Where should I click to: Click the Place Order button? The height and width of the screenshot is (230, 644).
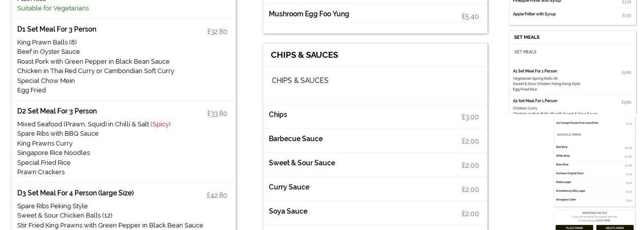[574, 228]
